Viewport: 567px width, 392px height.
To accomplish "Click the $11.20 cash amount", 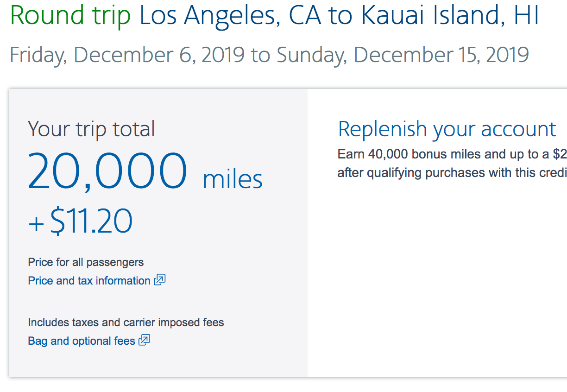I will [91, 221].
